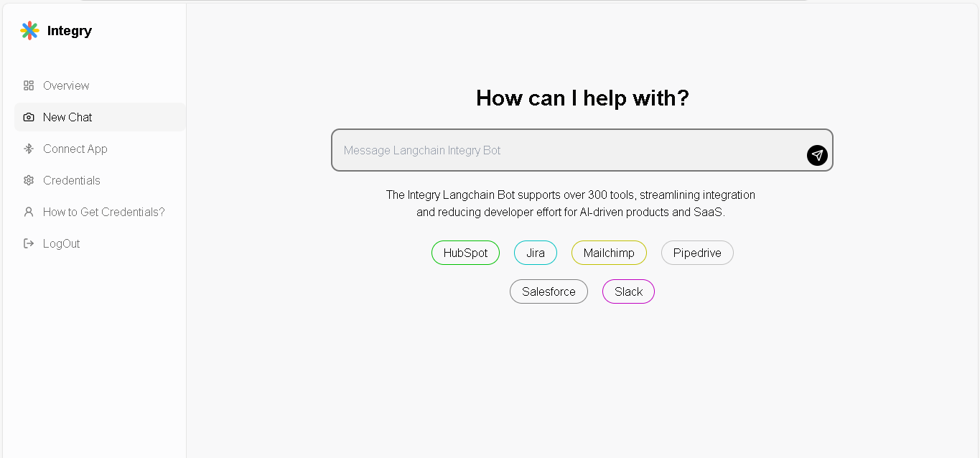Open the New Chat sidebar entry
This screenshot has width=980, height=458.
pos(67,117)
